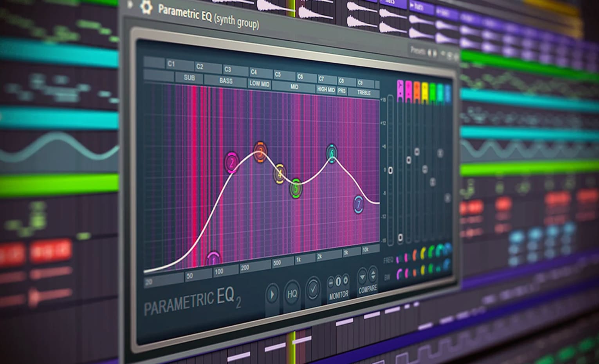599x364 pixels.
Task: Select pink EQ band node 2
Action: coord(232,163)
